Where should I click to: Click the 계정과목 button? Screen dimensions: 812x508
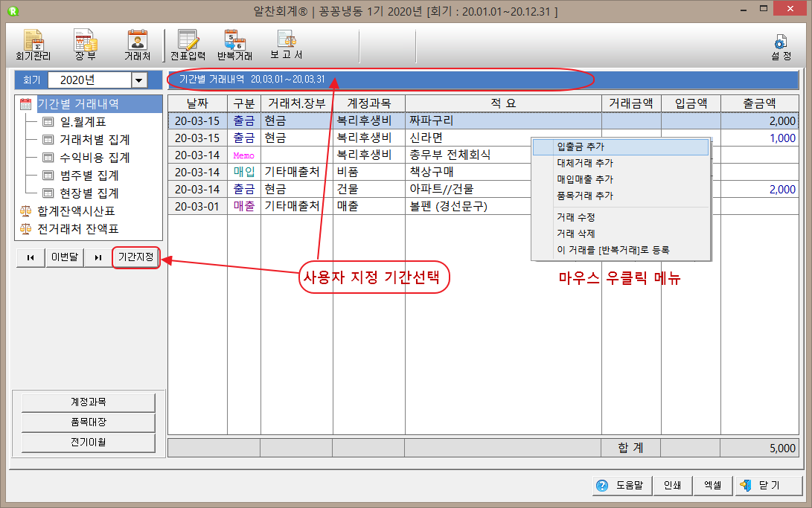coord(89,402)
